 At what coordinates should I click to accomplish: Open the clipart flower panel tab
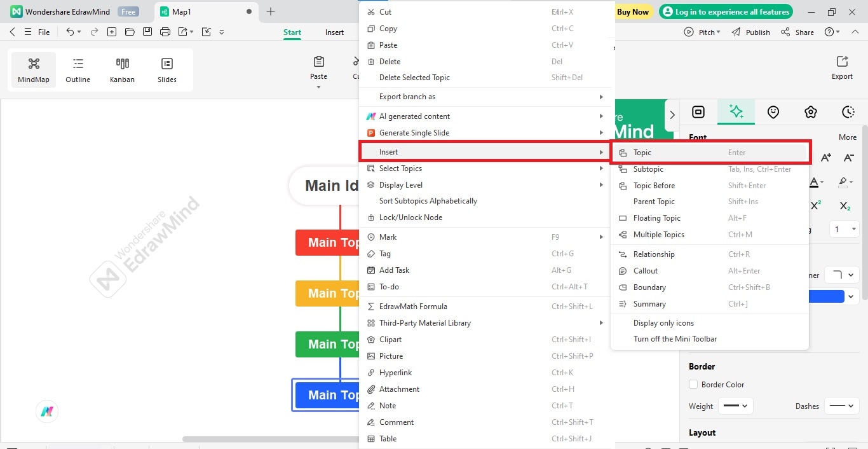tap(811, 112)
